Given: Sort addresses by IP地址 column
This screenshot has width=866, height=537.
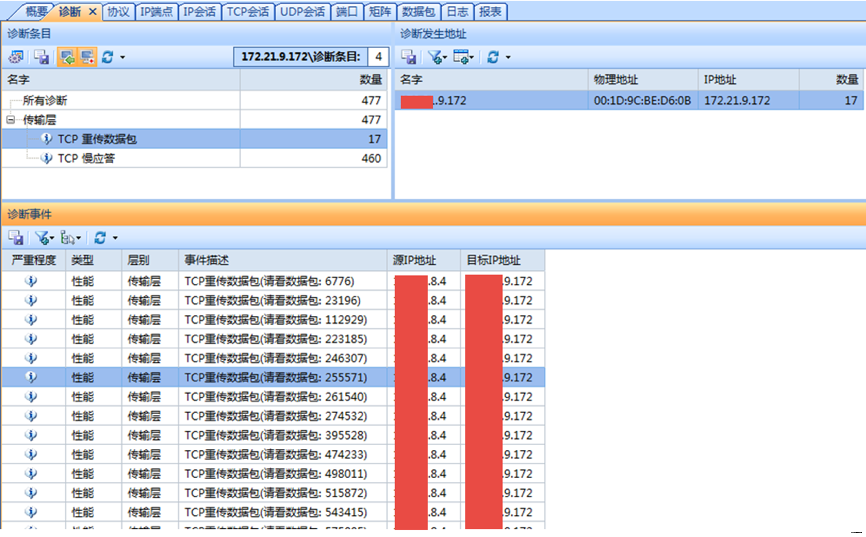Looking at the screenshot, I should point(748,80).
